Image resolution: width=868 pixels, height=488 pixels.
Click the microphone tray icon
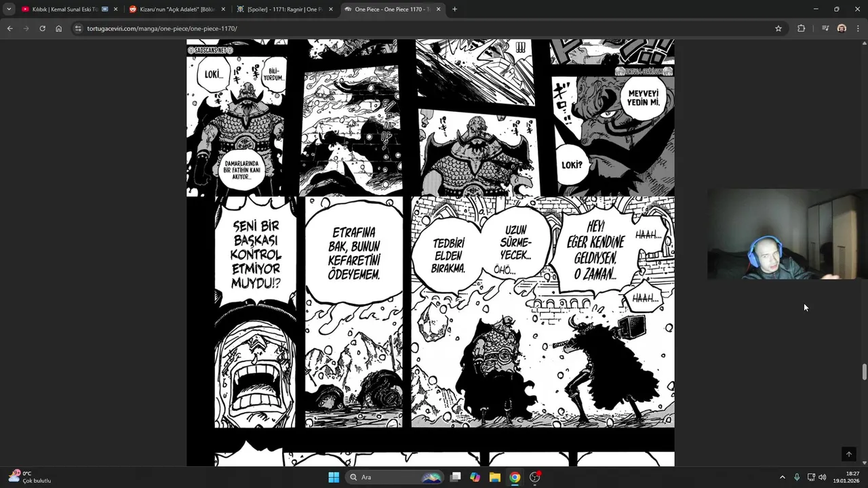[797, 477]
